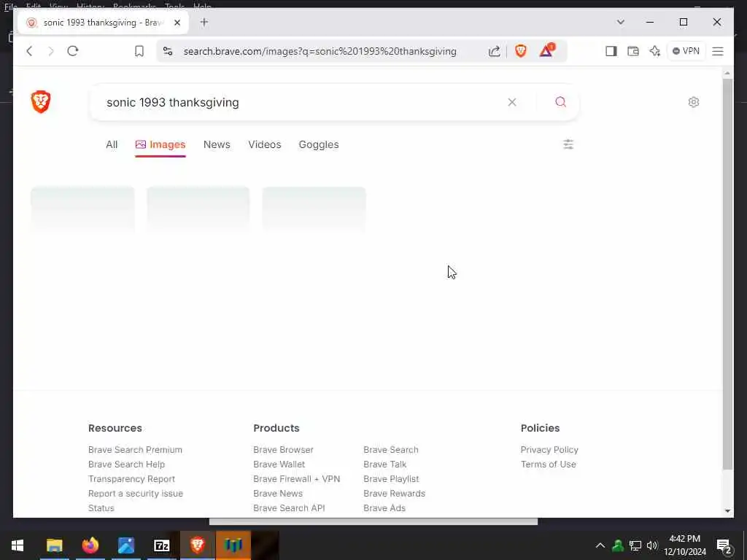The height and width of the screenshot is (560, 747).
Task: Click scrollbar down arrow
Action: (x=727, y=511)
